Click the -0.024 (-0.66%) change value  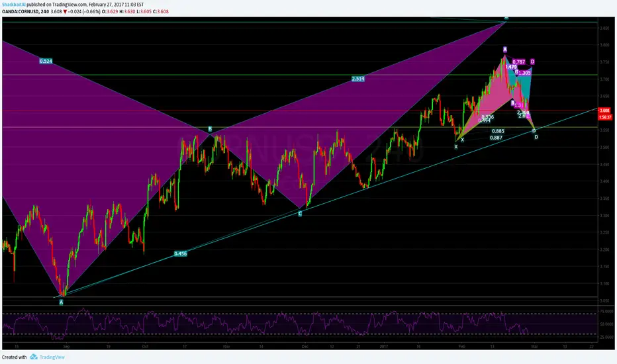pyautogui.click(x=84, y=11)
